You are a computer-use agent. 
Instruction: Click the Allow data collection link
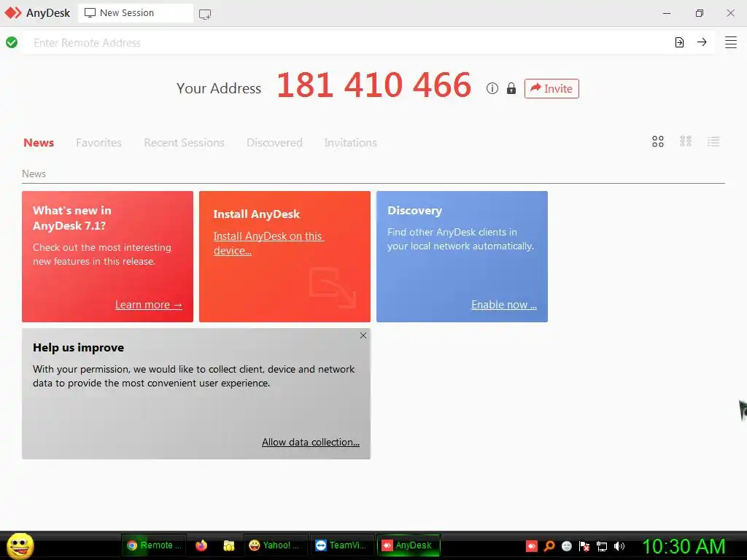click(x=311, y=442)
